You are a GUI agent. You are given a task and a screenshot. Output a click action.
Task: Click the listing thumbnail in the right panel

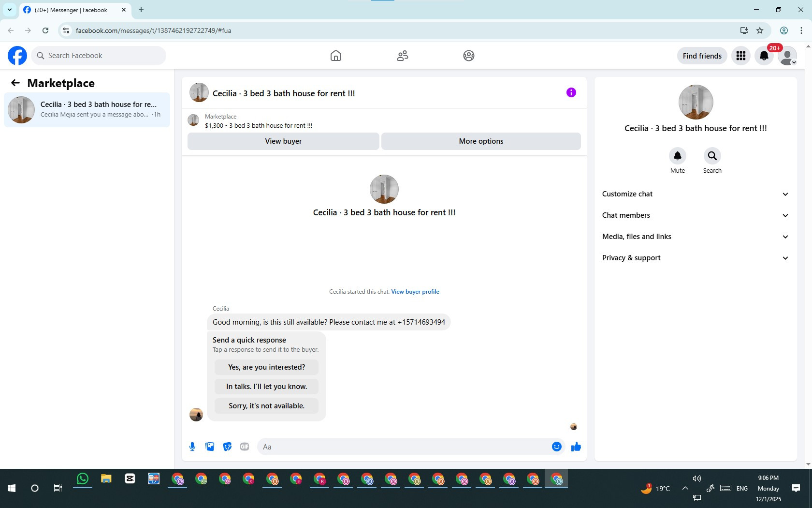point(696,102)
